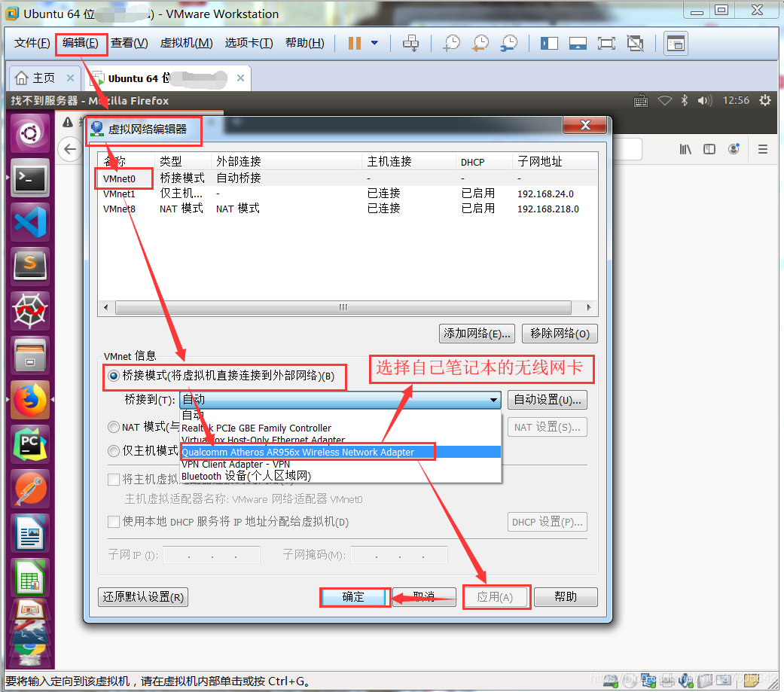Image resolution: width=784 pixels, height=692 pixels.
Task: Open the Firefox library icon
Action: pyautogui.click(x=685, y=149)
